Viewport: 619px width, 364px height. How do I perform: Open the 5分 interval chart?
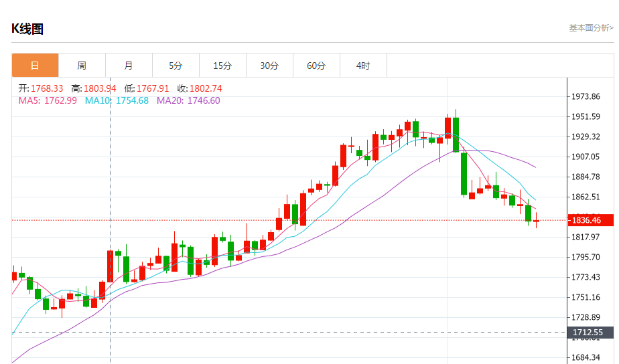tap(176, 66)
